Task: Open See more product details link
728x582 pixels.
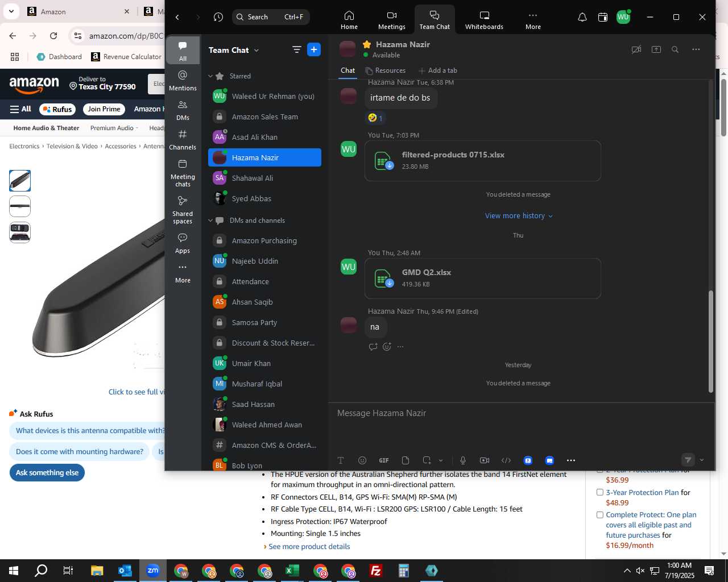Action: [x=309, y=546]
